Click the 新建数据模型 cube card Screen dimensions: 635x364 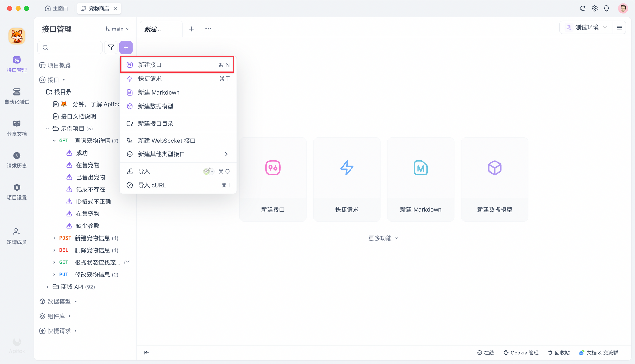pyautogui.click(x=495, y=179)
